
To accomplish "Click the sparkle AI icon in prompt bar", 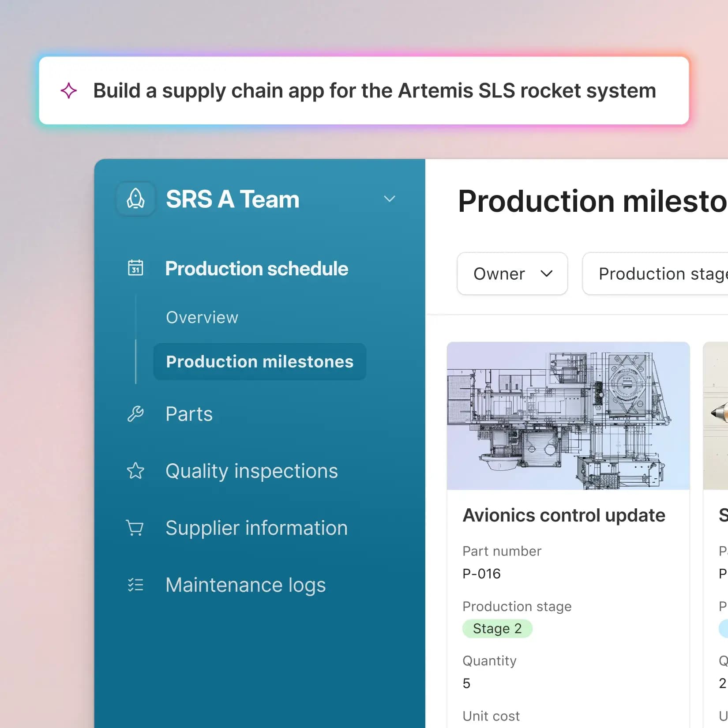I will point(69,90).
